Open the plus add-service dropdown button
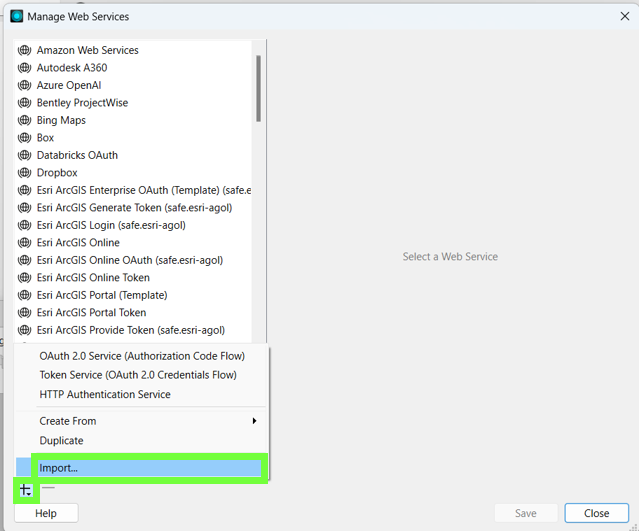 point(26,490)
